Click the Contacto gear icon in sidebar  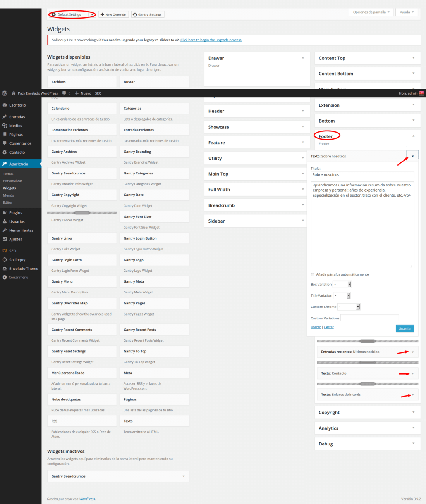coord(5,152)
